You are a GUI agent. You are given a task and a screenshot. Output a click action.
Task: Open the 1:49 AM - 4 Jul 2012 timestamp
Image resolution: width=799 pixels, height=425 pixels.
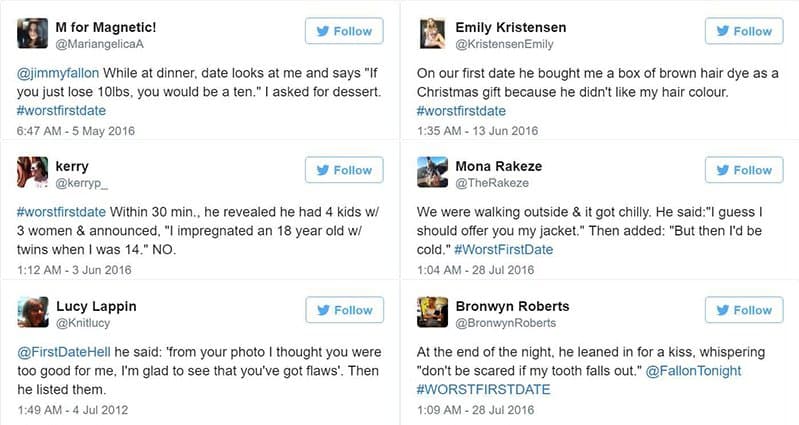click(x=74, y=407)
